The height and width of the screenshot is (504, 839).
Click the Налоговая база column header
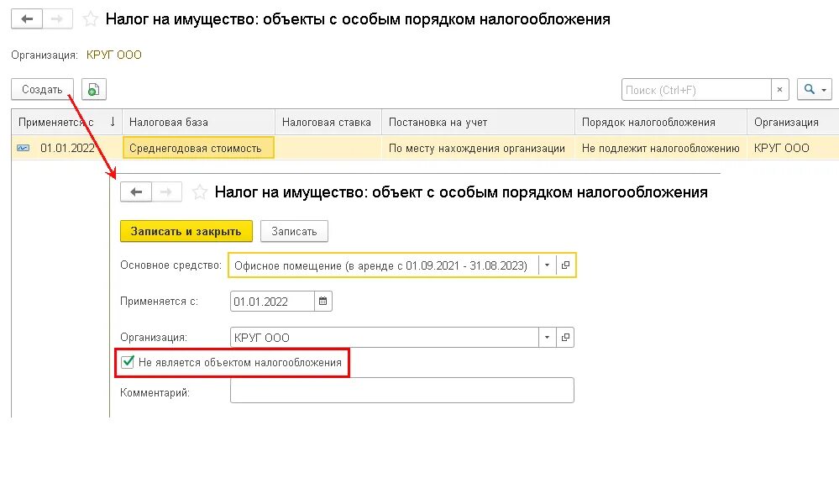pyautogui.click(x=198, y=122)
